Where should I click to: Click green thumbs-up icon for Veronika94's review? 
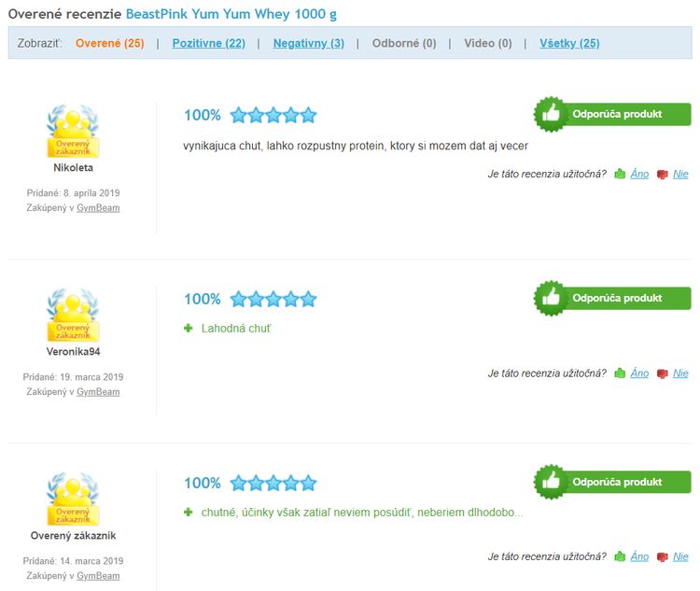620,373
